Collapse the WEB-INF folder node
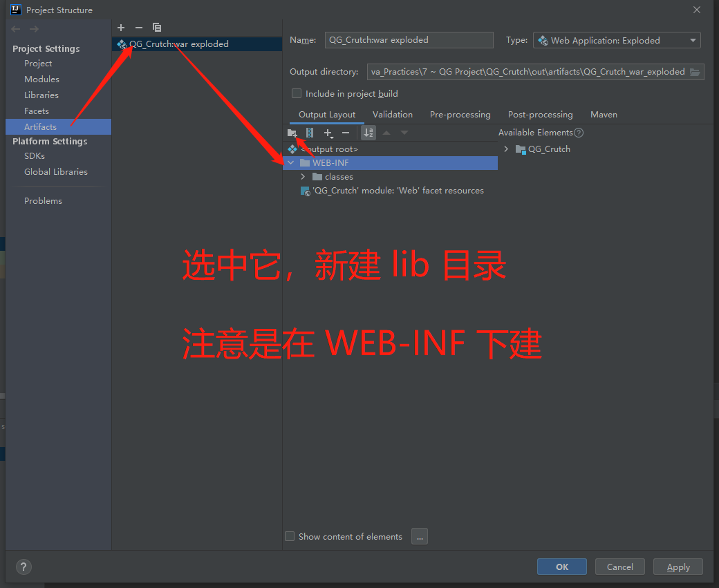This screenshot has height=588, width=719. click(291, 162)
